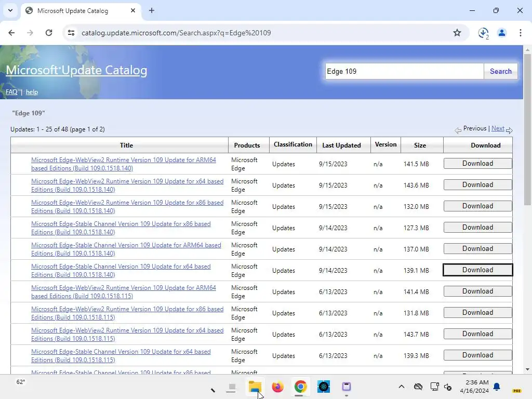The image size is (532, 399).
Task: Download the 127.3 MB Stable x86 update
Action: coord(478,228)
